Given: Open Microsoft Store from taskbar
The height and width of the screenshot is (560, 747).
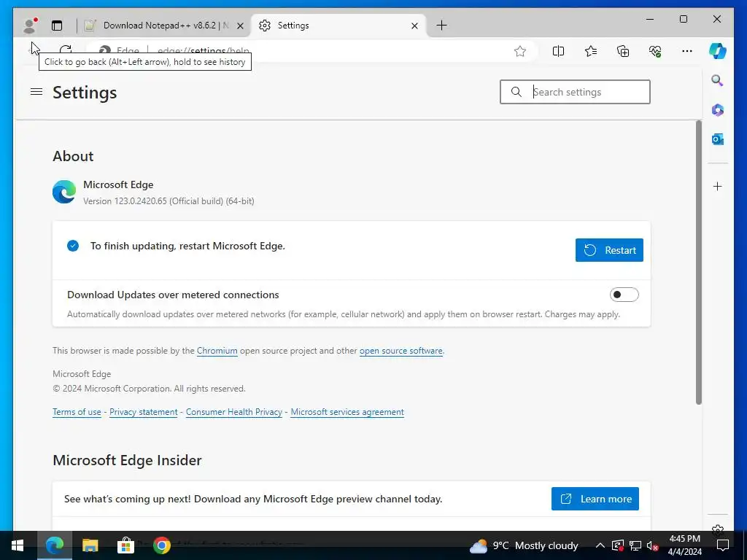Looking at the screenshot, I should (125, 545).
